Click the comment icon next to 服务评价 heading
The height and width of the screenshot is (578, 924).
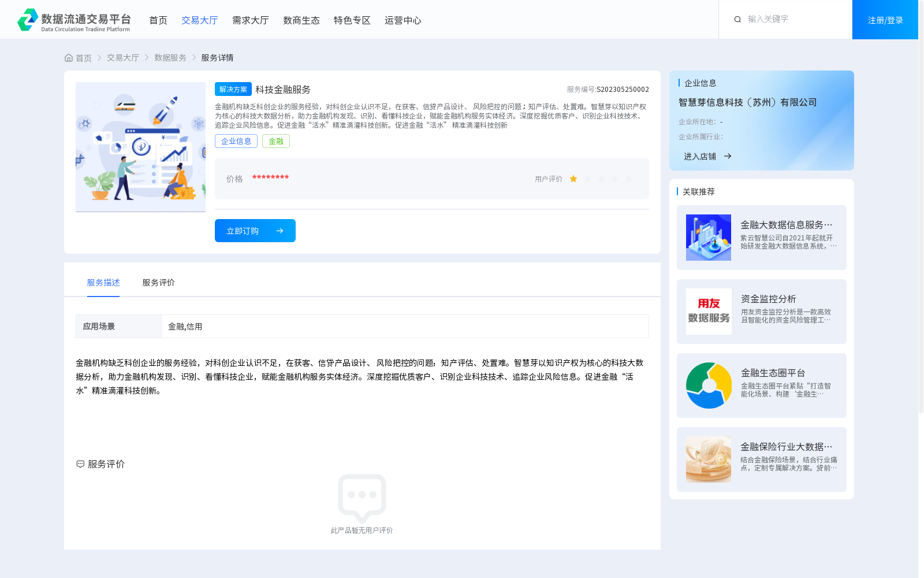point(80,464)
